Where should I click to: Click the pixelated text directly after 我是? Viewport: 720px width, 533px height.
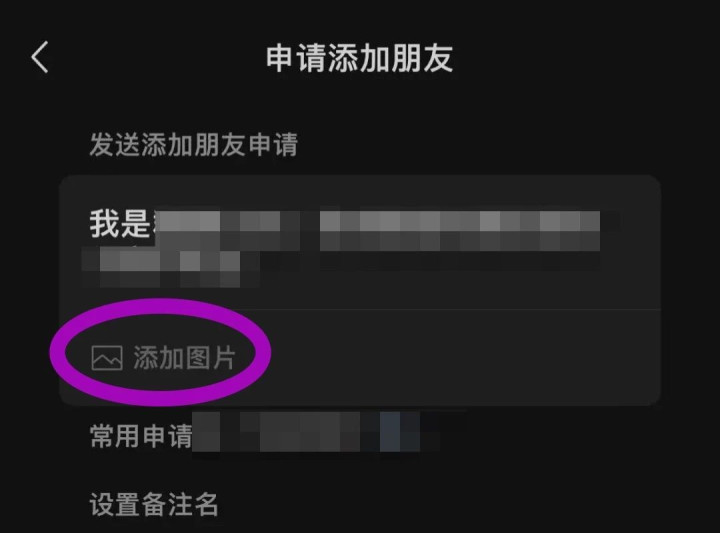227,230
